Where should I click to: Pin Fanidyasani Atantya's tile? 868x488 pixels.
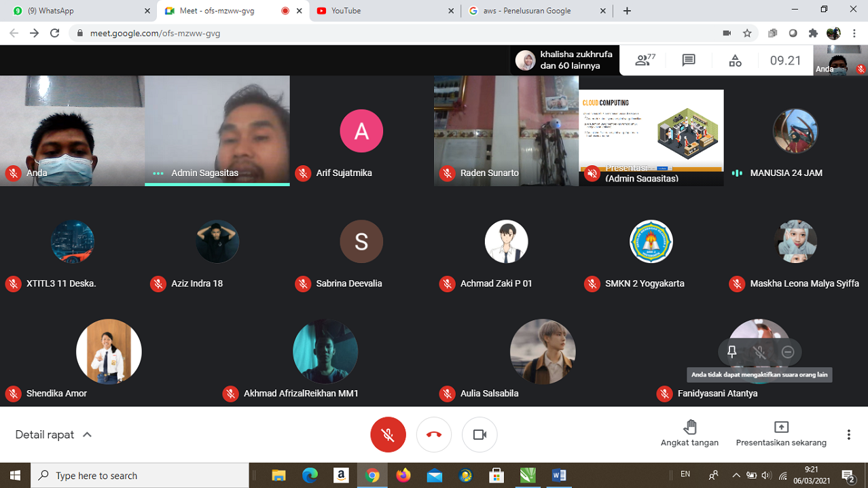tap(731, 351)
